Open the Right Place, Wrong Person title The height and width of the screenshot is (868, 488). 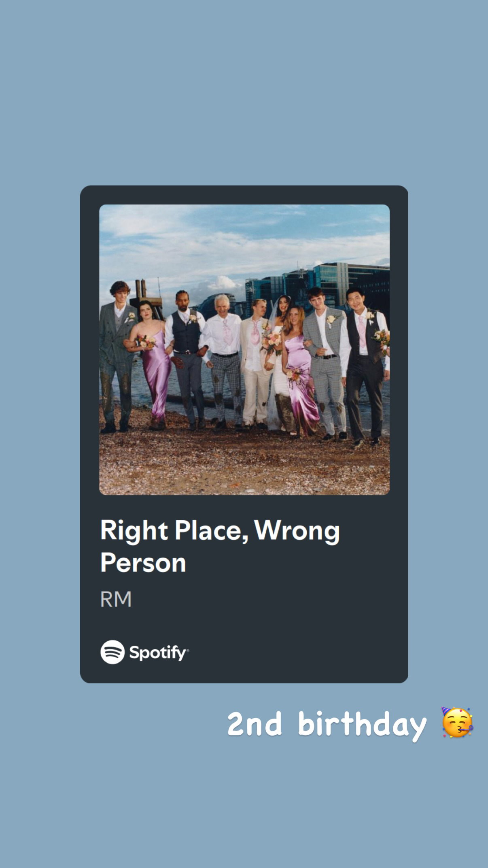220,546
